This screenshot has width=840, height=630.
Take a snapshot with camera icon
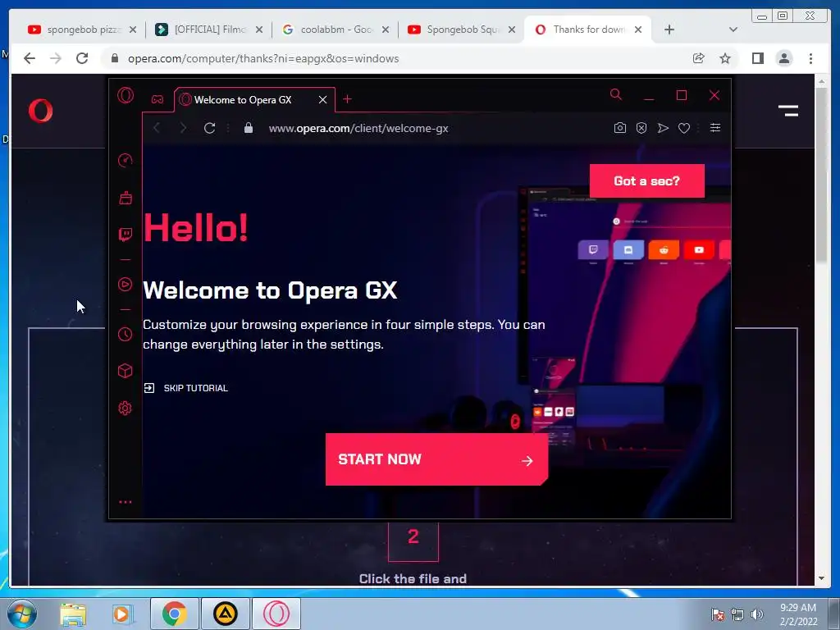click(620, 128)
